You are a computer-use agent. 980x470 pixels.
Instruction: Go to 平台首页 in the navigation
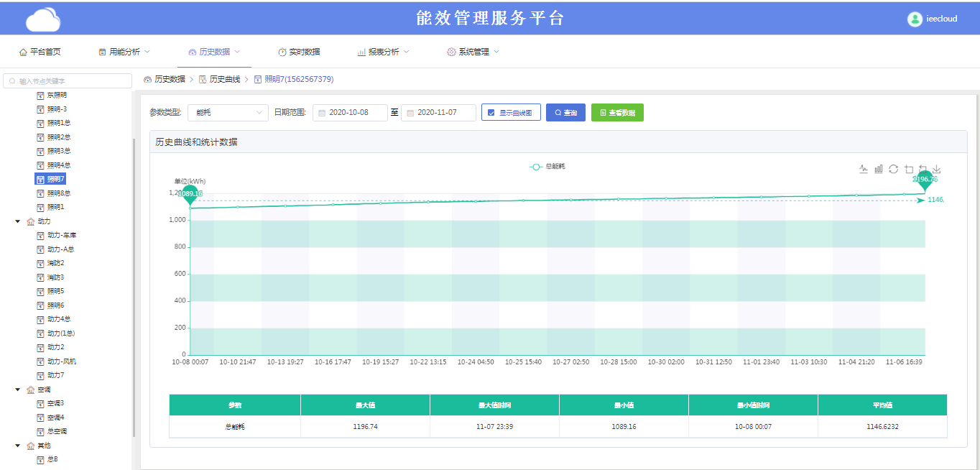(x=40, y=52)
